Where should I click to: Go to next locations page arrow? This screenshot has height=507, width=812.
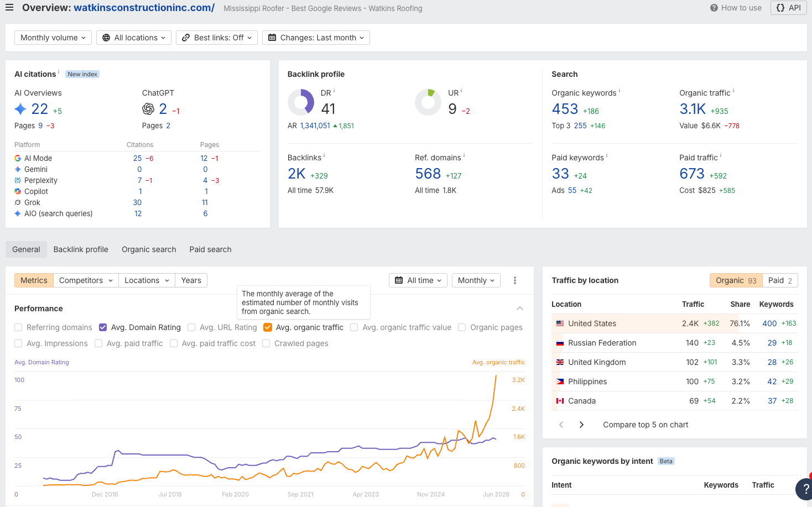coord(581,425)
